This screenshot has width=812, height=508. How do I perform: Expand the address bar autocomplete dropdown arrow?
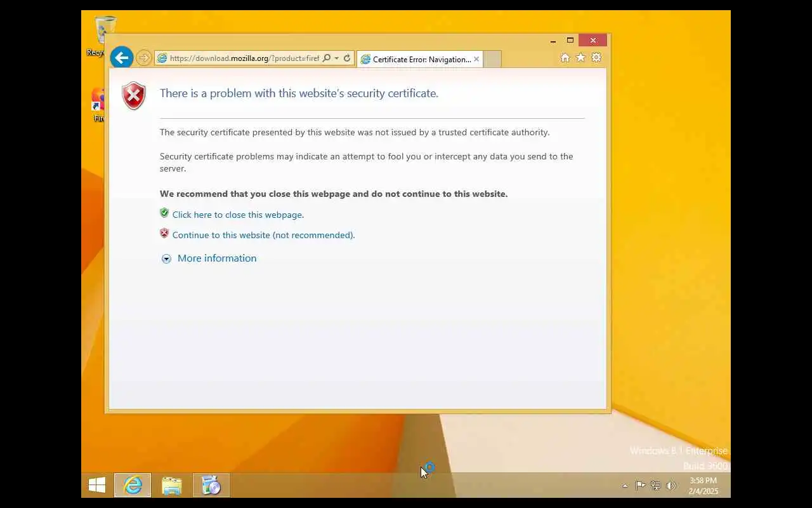[x=336, y=58]
